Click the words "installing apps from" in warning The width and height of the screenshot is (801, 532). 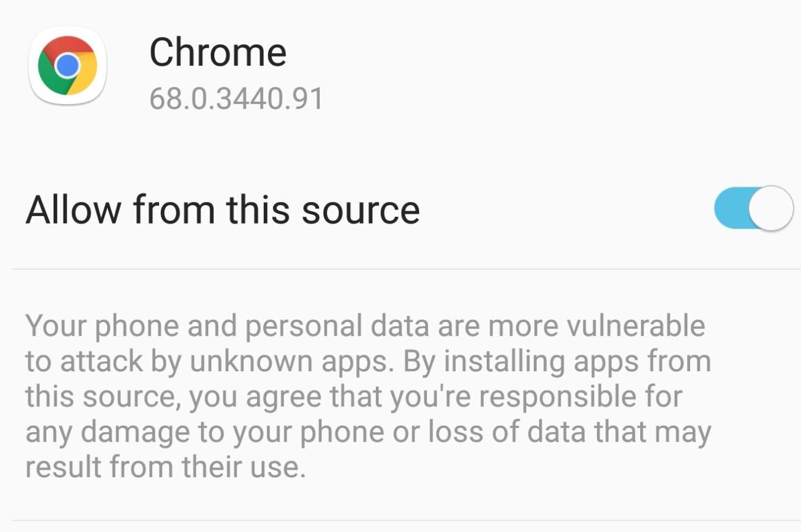coord(577,361)
